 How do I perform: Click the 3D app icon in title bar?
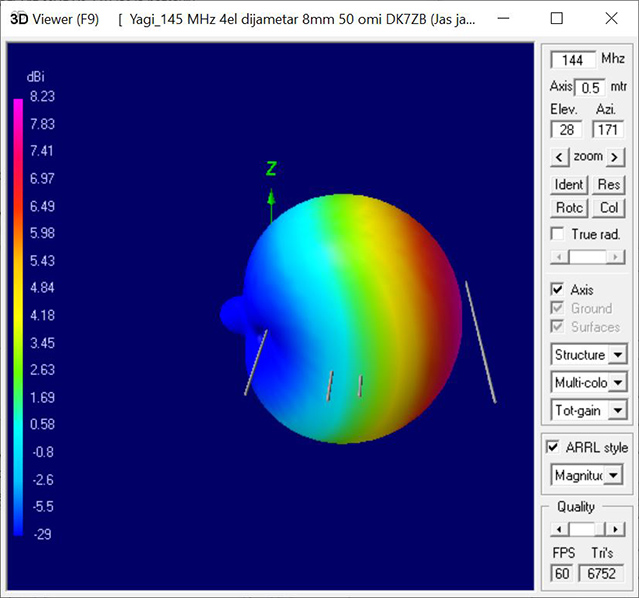[17, 19]
